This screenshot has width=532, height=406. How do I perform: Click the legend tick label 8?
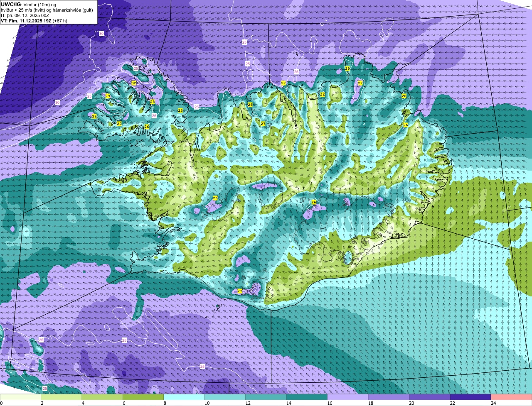click(165, 403)
